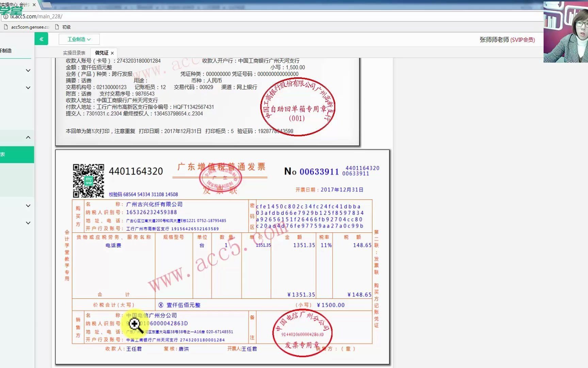This screenshot has height=368, width=588.
Task: Click buyer name 广州古兴化纤有限公司
Action: point(154,204)
